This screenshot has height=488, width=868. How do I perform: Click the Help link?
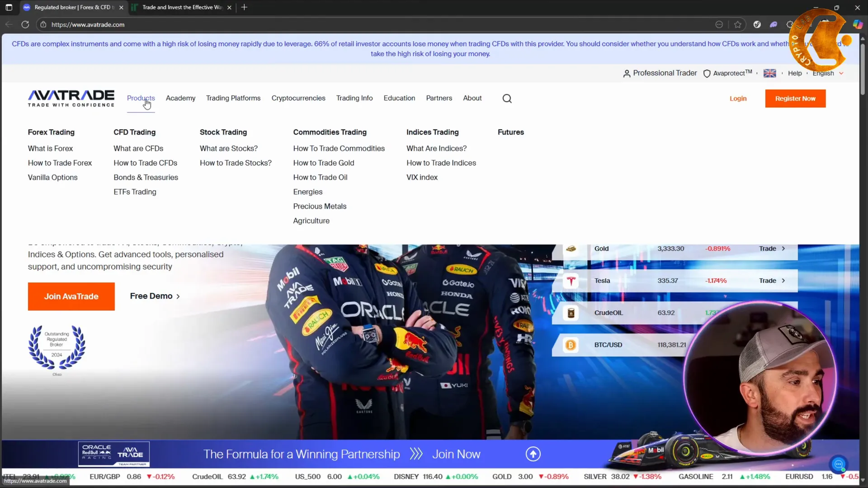794,73
